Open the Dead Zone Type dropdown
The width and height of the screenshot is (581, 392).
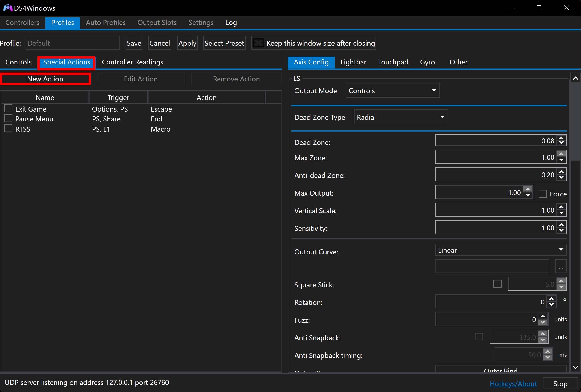pos(401,117)
